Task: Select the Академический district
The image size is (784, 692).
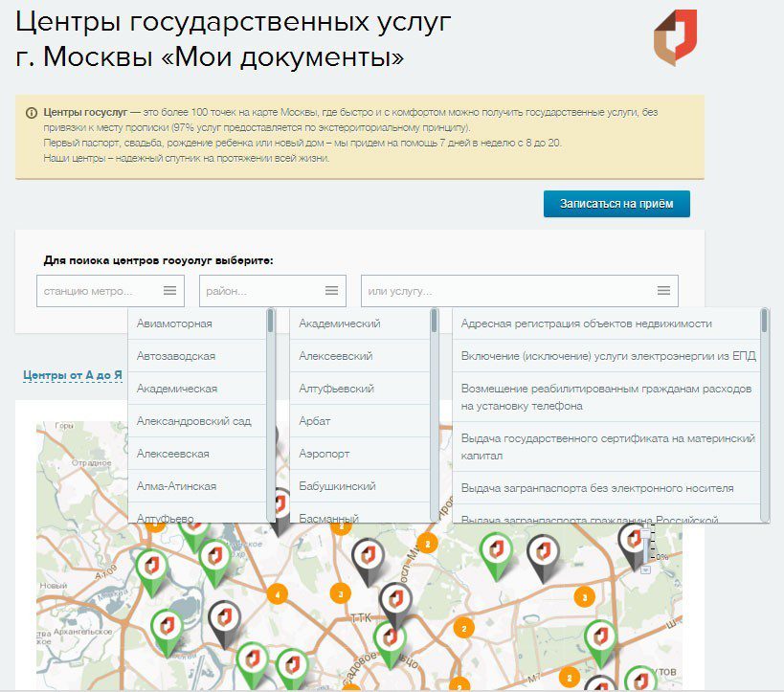Action: 360,324
